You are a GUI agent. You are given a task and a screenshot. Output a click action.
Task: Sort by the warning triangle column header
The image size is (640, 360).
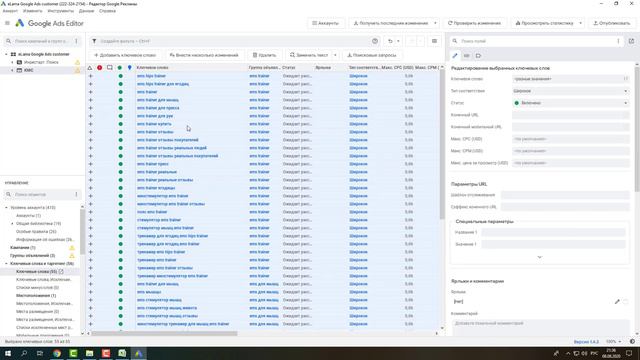click(x=90, y=68)
